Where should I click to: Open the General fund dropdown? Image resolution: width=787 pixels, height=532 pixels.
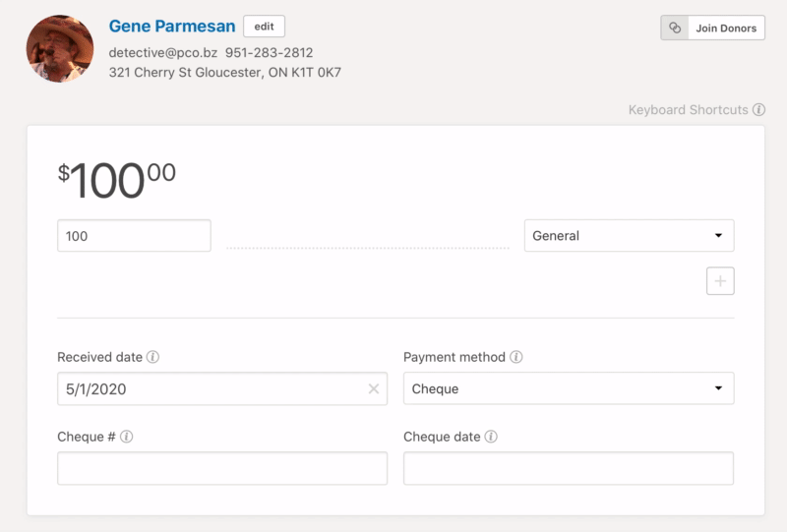click(629, 236)
